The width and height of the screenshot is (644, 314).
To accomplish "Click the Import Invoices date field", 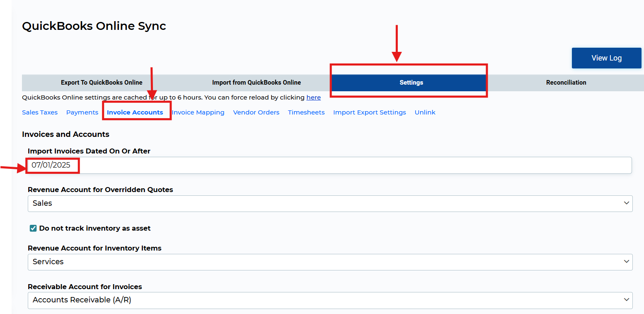I will [329, 165].
